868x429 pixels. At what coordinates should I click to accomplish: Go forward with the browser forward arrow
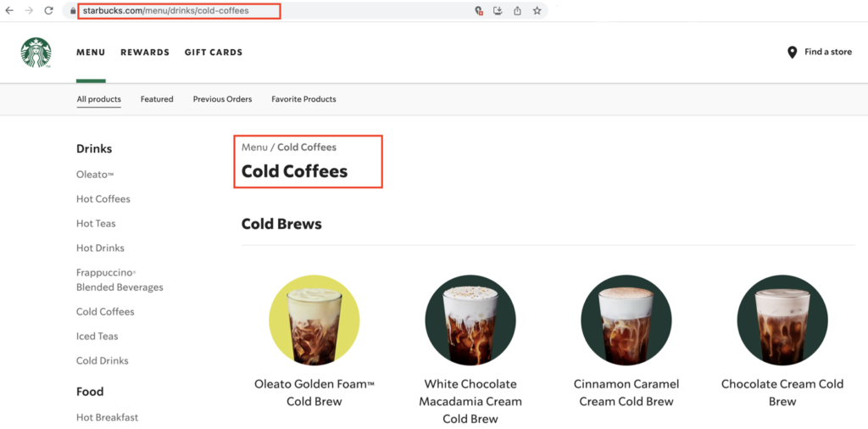30,10
